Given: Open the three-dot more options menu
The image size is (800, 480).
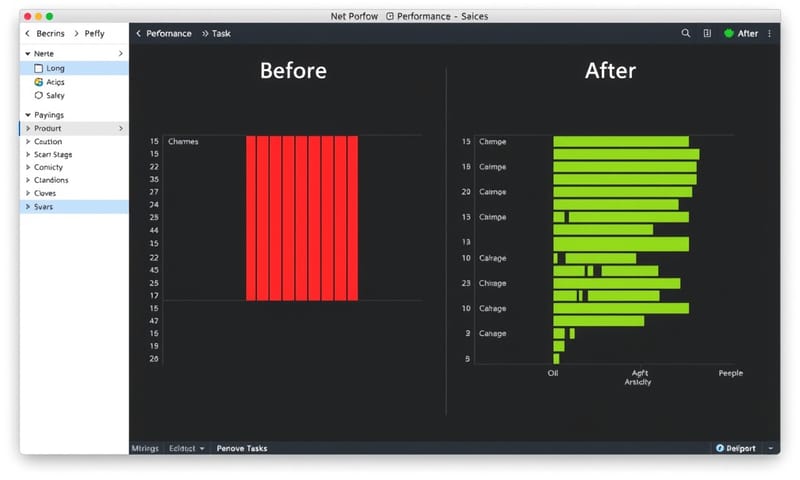Looking at the screenshot, I should 769,33.
